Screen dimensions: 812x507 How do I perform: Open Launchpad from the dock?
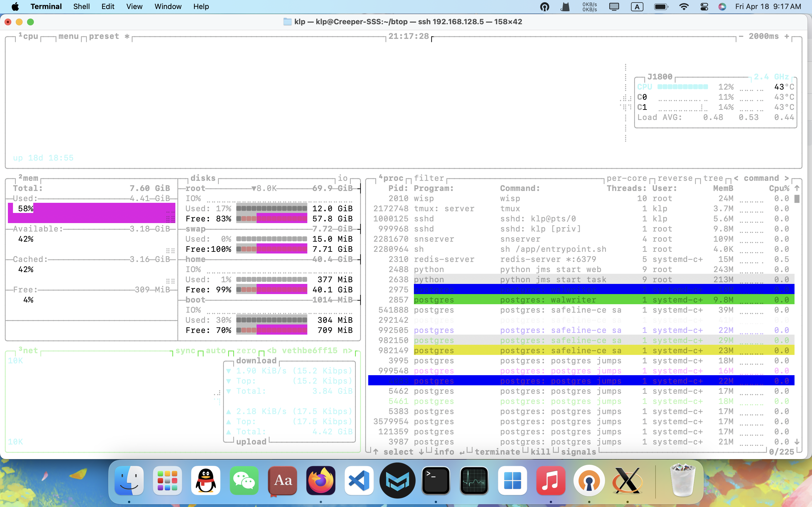coord(167,481)
